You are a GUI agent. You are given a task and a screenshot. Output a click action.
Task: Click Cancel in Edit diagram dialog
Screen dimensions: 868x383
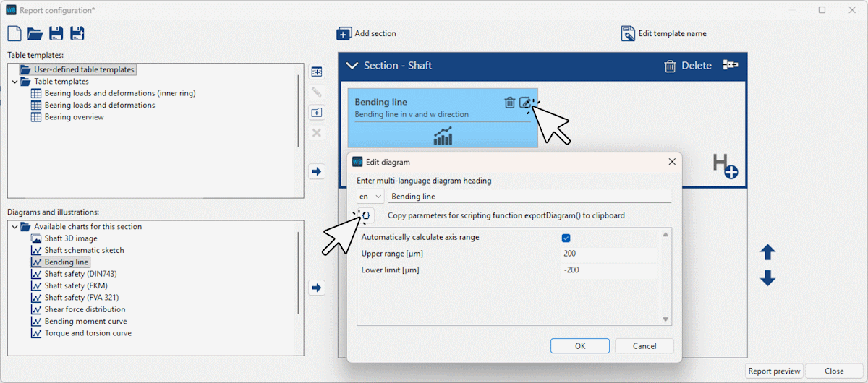644,346
